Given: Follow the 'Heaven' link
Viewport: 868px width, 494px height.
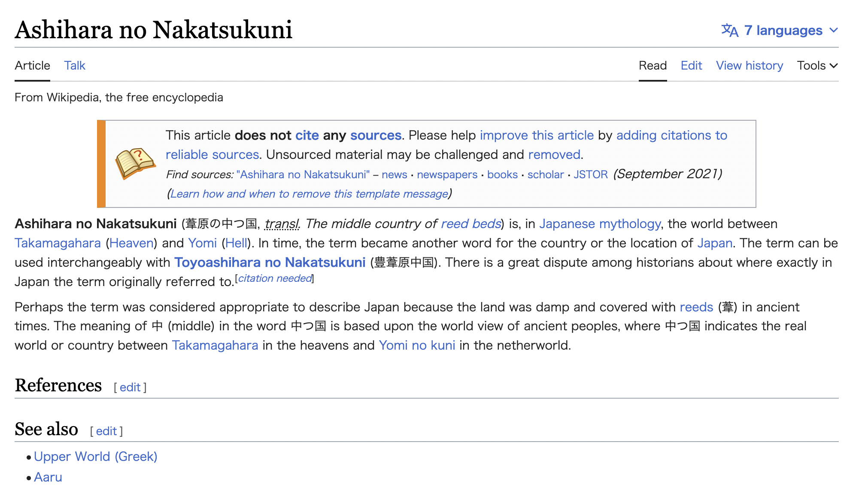Looking at the screenshot, I should (x=131, y=243).
